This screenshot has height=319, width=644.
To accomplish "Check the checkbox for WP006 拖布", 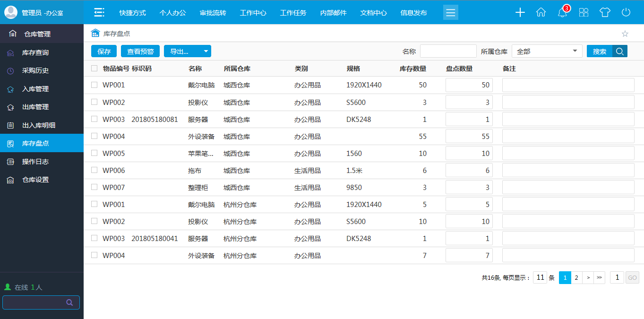I will pos(94,170).
